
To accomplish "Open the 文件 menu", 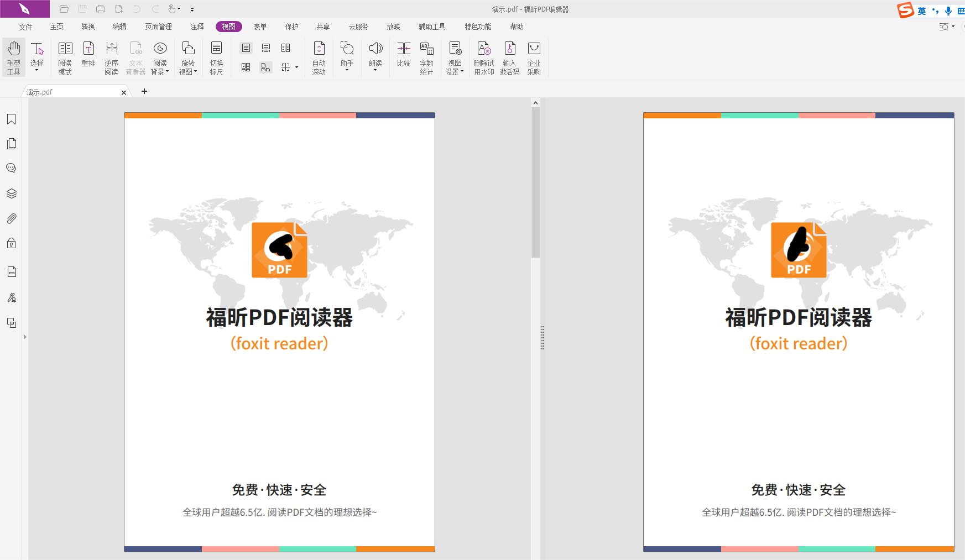I will click(25, 26).
